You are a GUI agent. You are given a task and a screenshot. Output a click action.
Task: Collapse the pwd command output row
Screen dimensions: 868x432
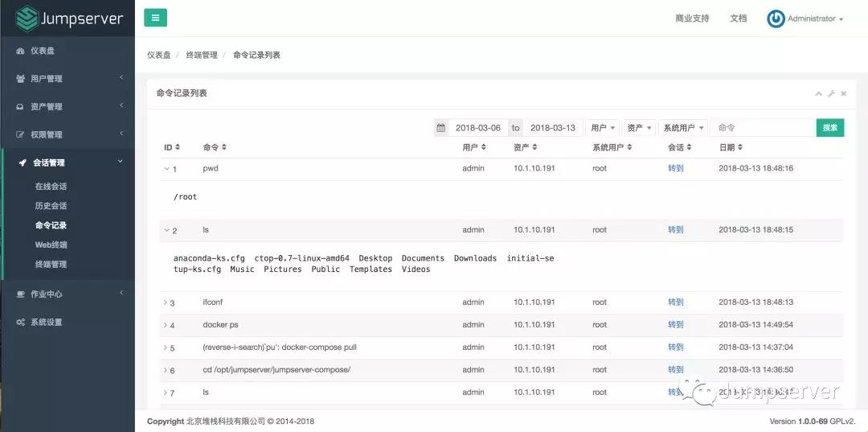(x=167, y=169)
